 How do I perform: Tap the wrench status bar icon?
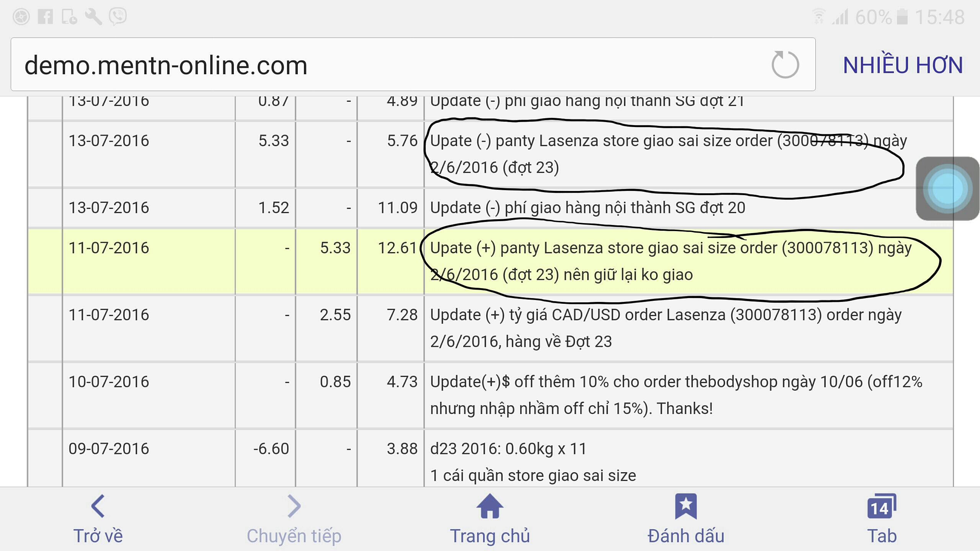(93, 17)
